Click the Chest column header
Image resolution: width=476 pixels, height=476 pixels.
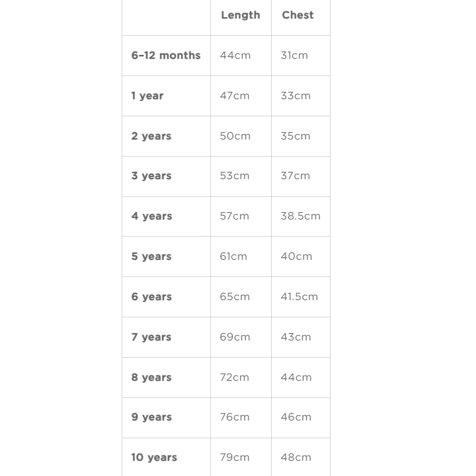(x=297, y=15)
